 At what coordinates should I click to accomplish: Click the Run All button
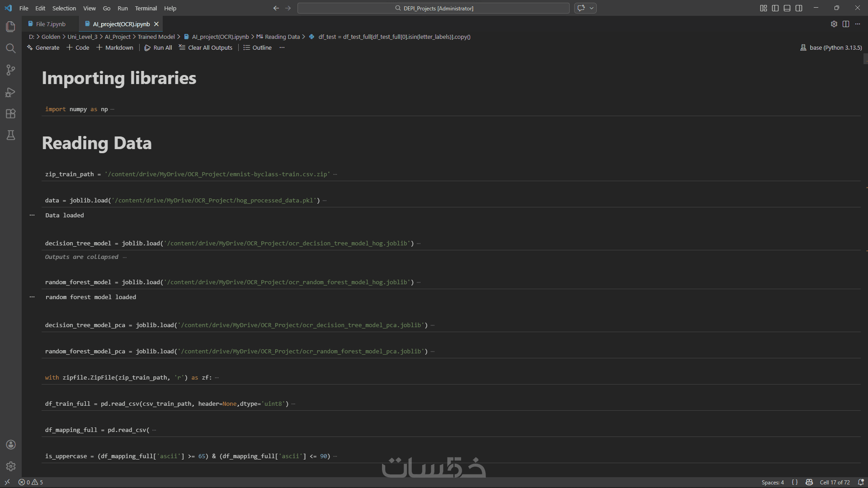(158, 47)
